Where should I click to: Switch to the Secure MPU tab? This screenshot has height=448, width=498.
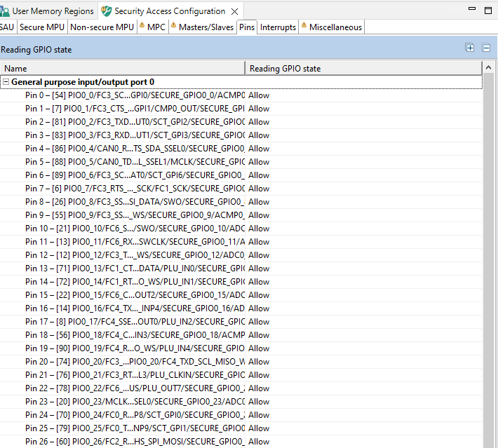coord(42,27)
